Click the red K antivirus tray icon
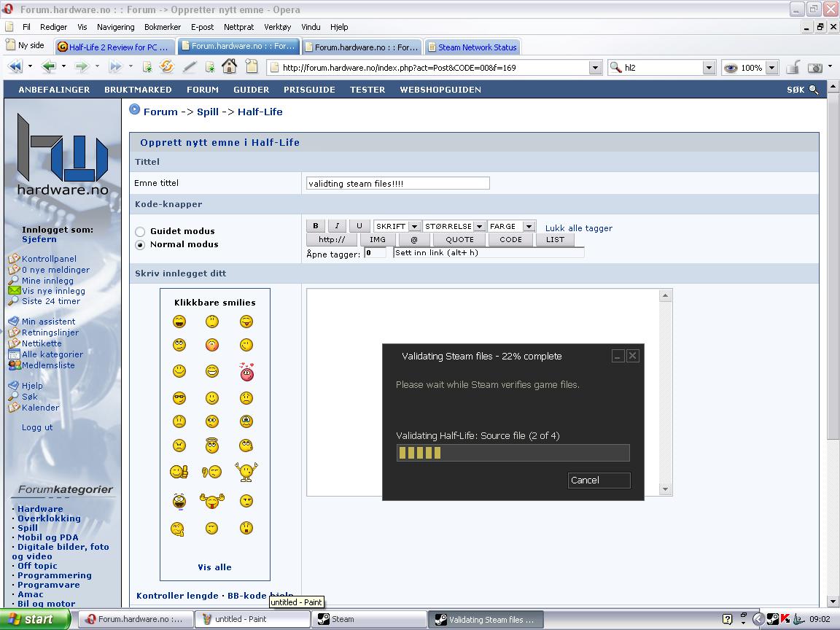The height and width of the screenshot is (630, 840). tap(785, 619)
